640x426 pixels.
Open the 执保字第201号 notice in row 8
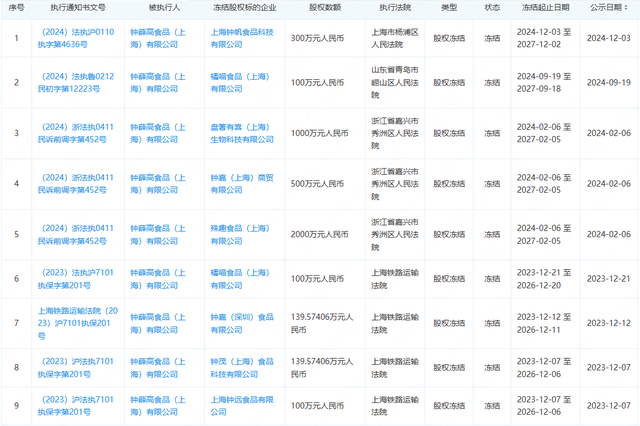[76, 368]
